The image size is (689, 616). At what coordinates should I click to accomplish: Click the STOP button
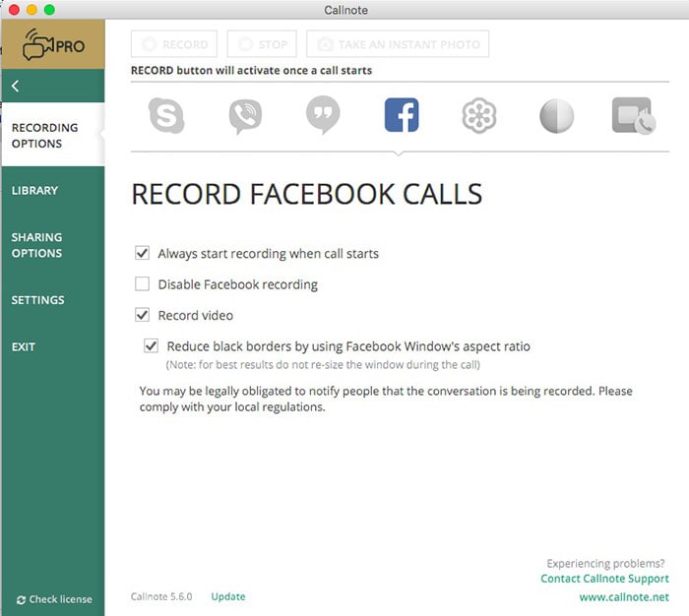tap(262, 44)
